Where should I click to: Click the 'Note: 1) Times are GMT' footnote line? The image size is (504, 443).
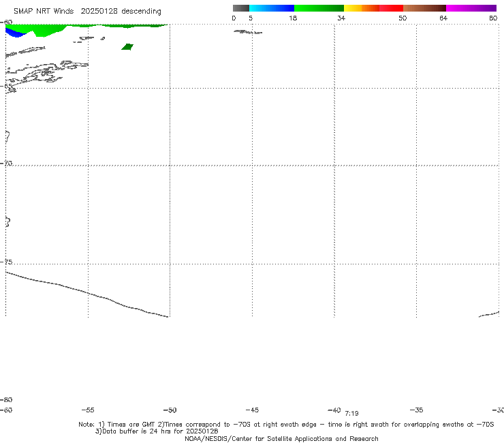click(286, 425)
